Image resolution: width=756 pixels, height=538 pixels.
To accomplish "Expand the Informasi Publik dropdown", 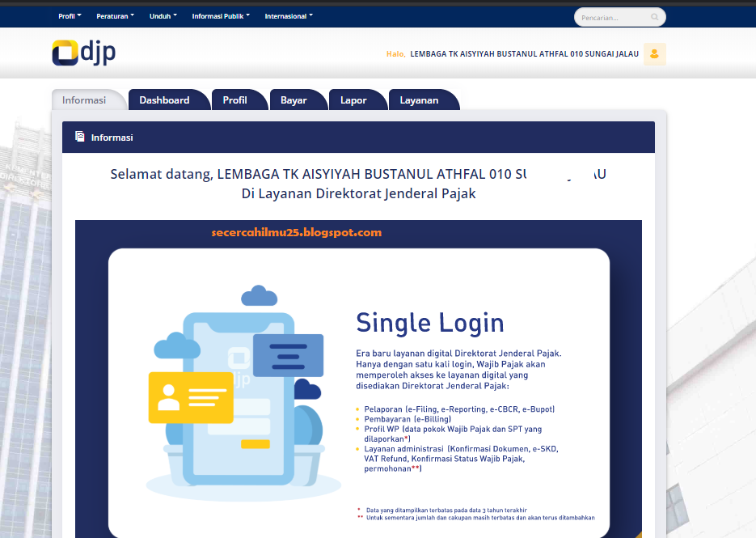I will coord(221,15).
